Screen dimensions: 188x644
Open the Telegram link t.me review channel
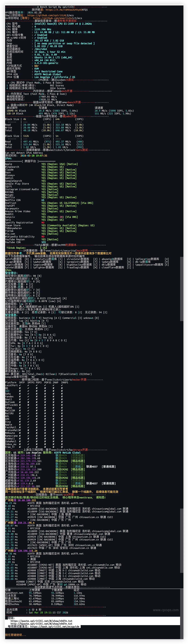[67, 10]
